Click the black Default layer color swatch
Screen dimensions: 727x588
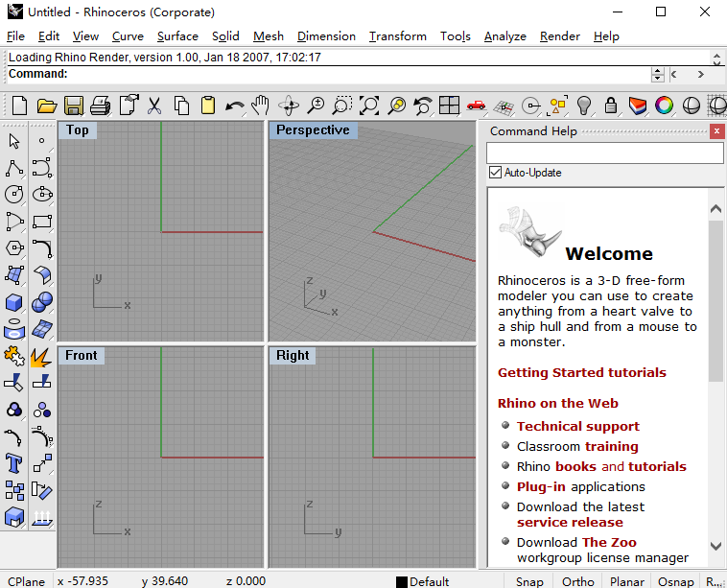[x=402, y=581]
